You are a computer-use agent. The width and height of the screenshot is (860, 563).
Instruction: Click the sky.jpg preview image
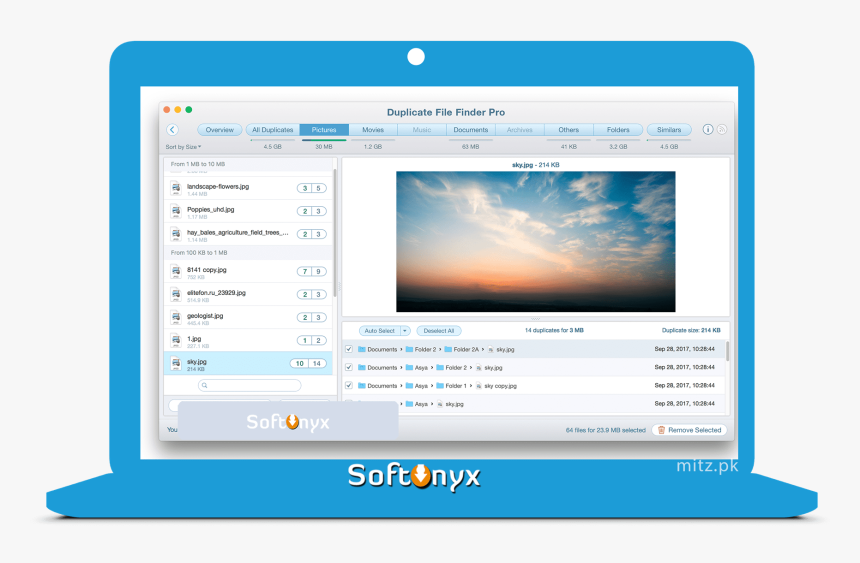pyautogui.click(x=536, y=241)
